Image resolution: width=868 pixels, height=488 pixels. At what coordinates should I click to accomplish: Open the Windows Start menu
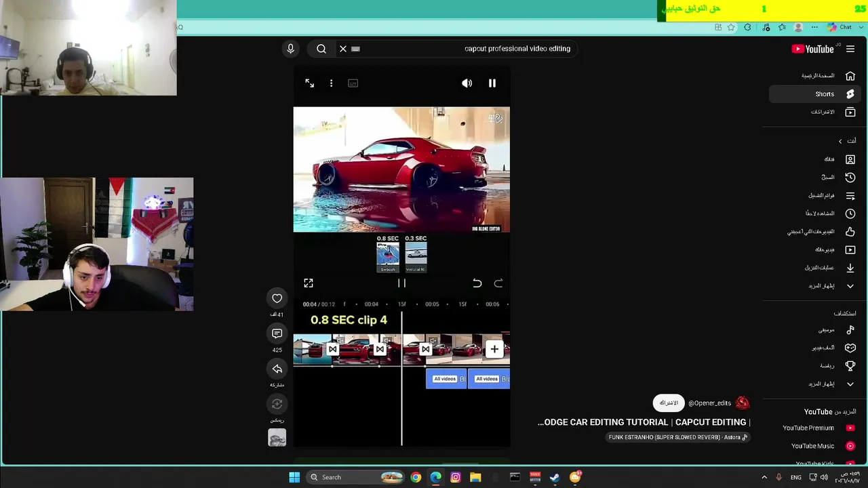[x=294, y=477]
